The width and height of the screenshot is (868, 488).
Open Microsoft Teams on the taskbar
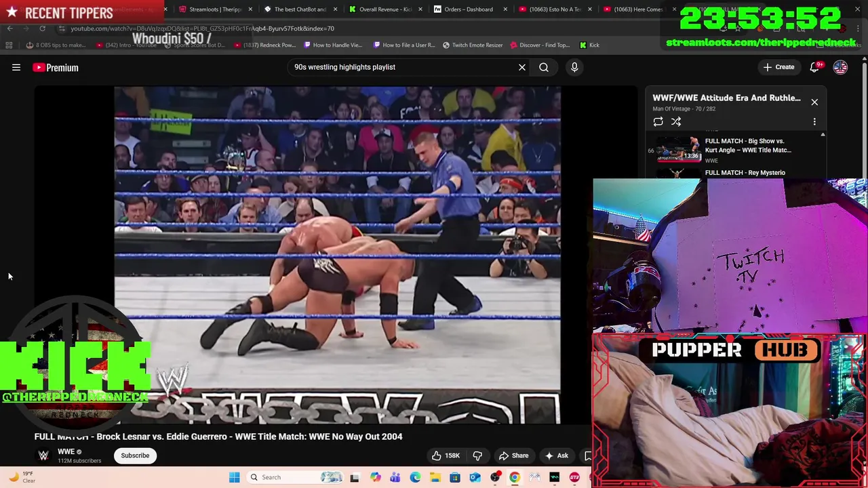[x=395, y=477]
